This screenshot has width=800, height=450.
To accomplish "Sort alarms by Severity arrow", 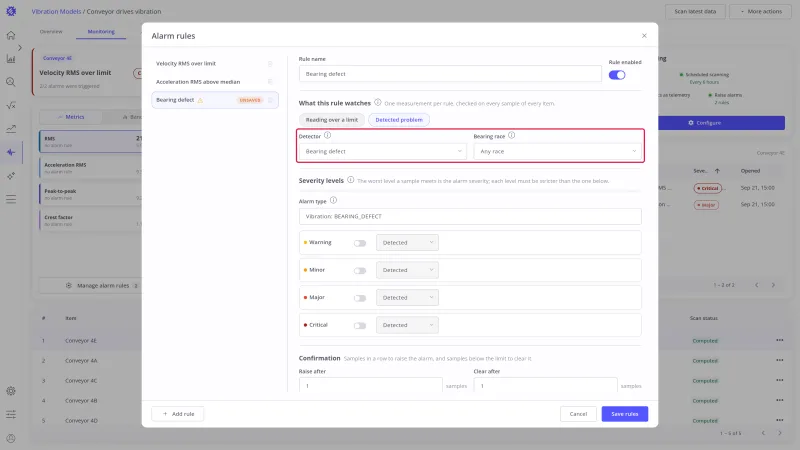I will point(717,171).
